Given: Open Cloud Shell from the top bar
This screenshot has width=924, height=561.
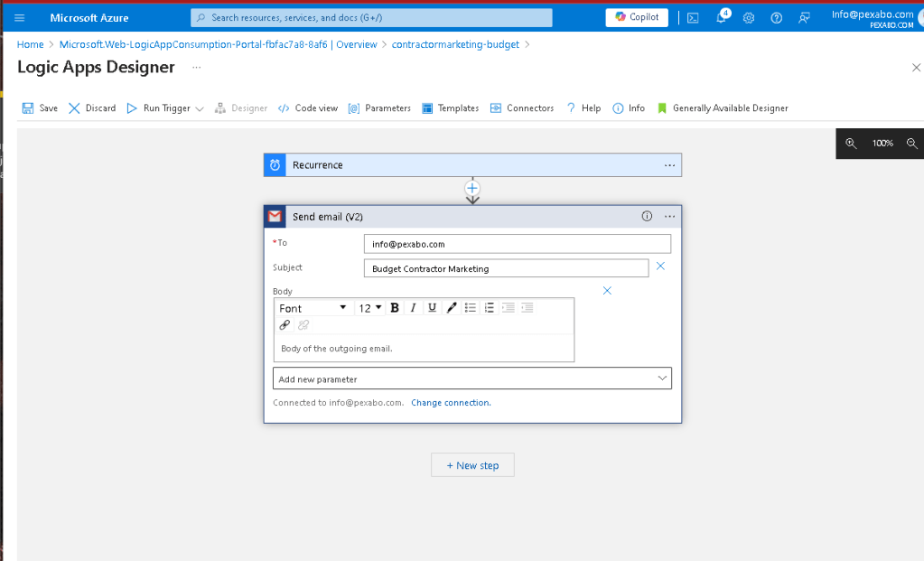Looking at the screenshot, I should (x=693, y=18).
